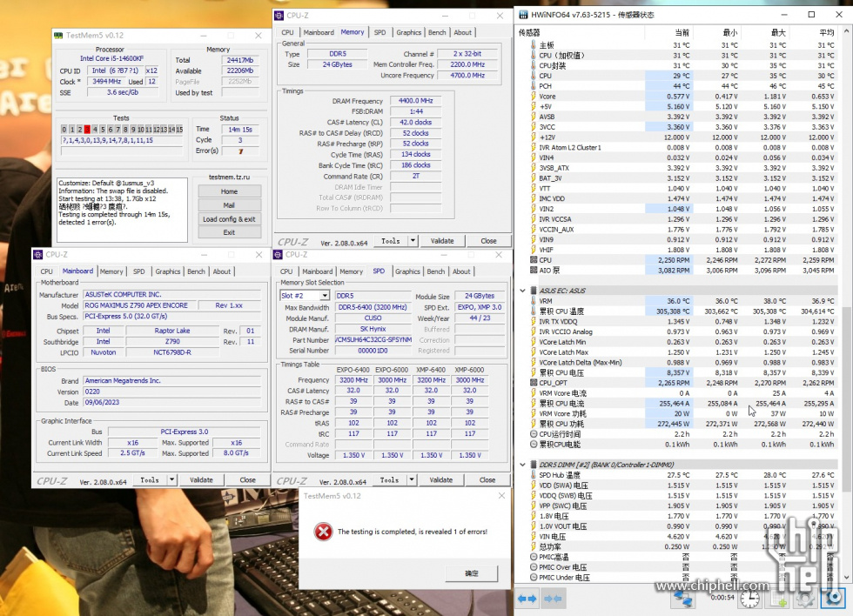Click the TestMem5 title bar app icon
This screenshot has width=853, height=616.
pyautogui.click(x=58, y=36)
